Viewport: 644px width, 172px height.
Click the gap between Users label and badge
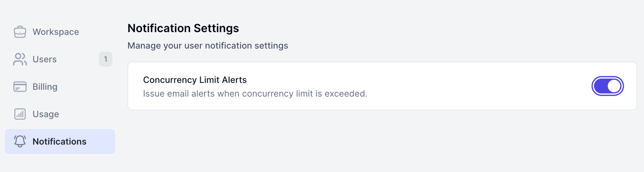pyautogui.click(x=77, y=59)
